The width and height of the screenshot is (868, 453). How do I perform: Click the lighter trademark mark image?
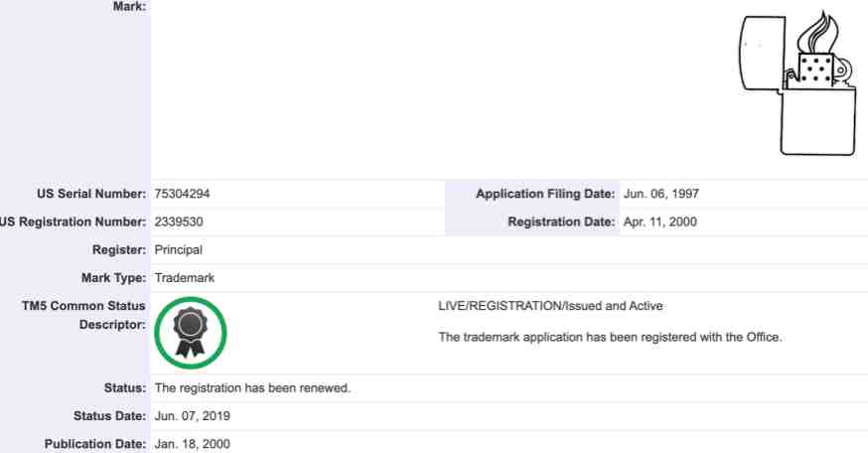pyautogui.click(x=797, y=83)
